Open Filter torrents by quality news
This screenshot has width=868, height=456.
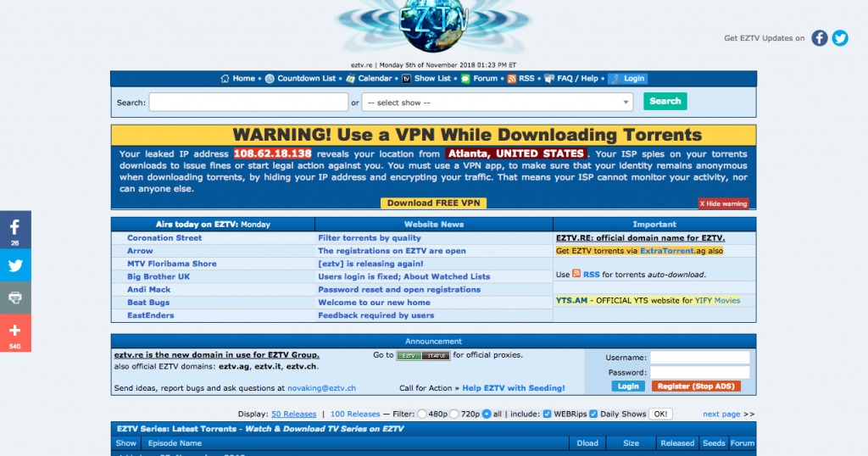pos(370,238)
